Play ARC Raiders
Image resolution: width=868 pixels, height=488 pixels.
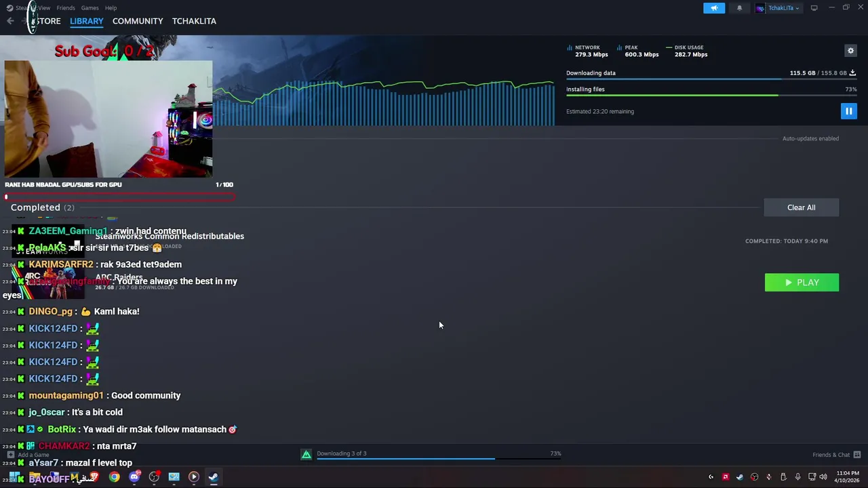coord(802,283)
